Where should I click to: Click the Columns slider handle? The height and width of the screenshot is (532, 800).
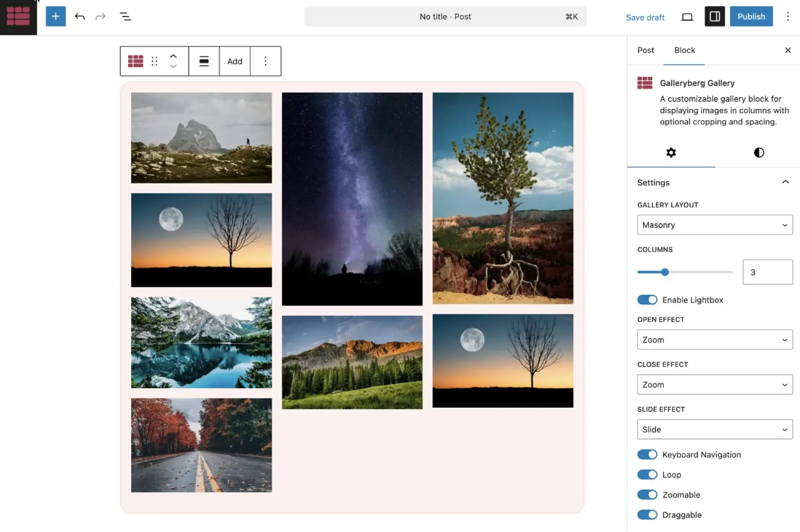(665, 272)
